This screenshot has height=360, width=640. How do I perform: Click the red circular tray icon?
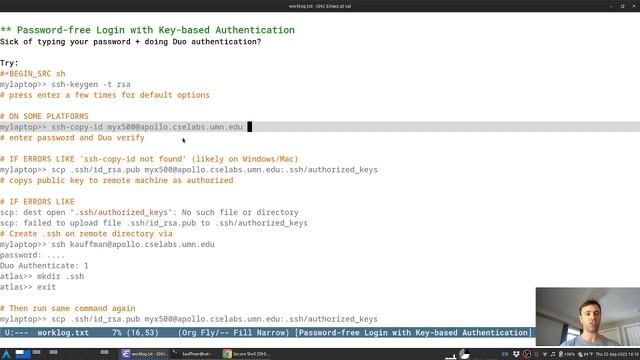tap(527, 354)
